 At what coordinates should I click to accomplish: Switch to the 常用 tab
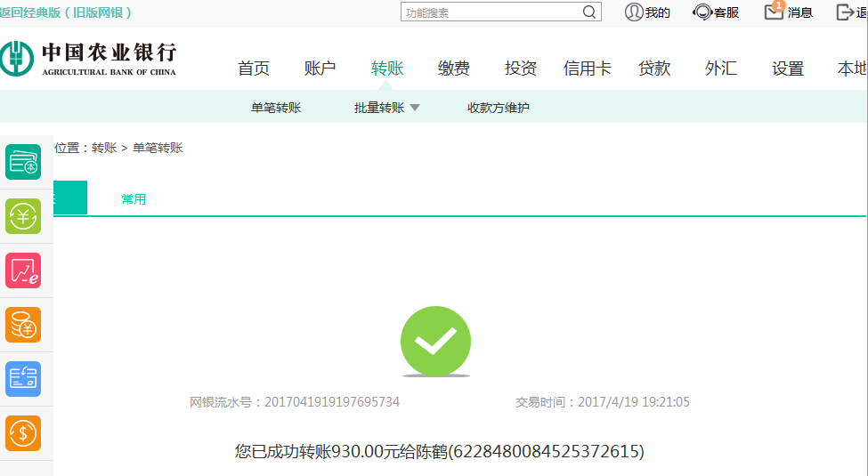[134, 199]
